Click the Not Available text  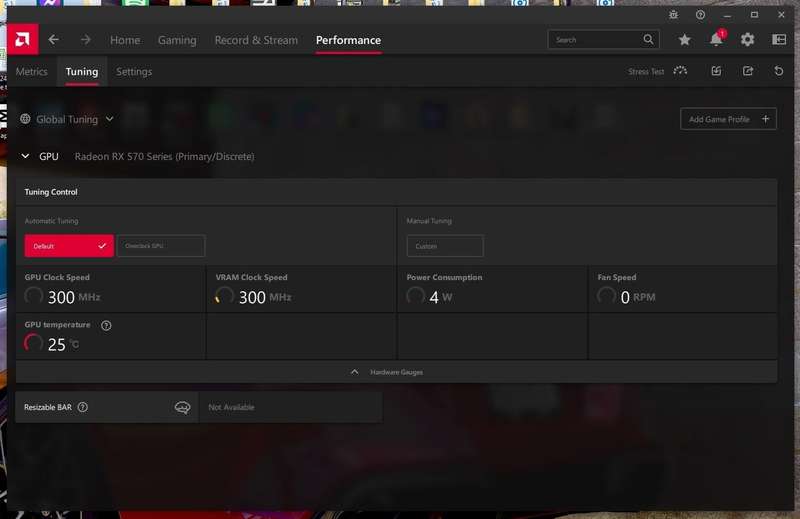point(231,407)
